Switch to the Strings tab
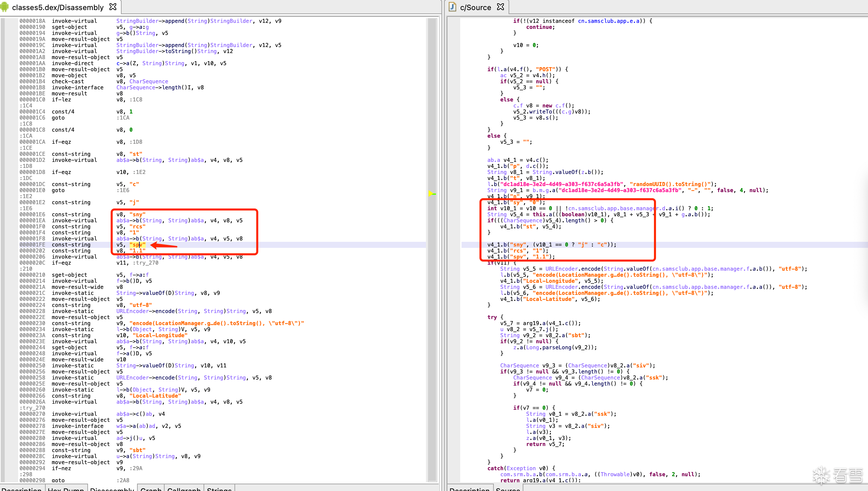This screenshot has height=491, width=868. [x=219, y=489]
